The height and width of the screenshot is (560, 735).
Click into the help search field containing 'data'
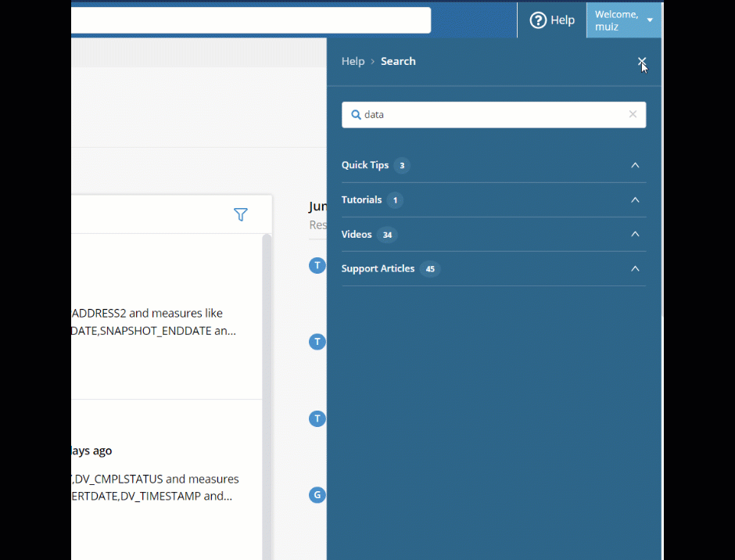point(493,114)
